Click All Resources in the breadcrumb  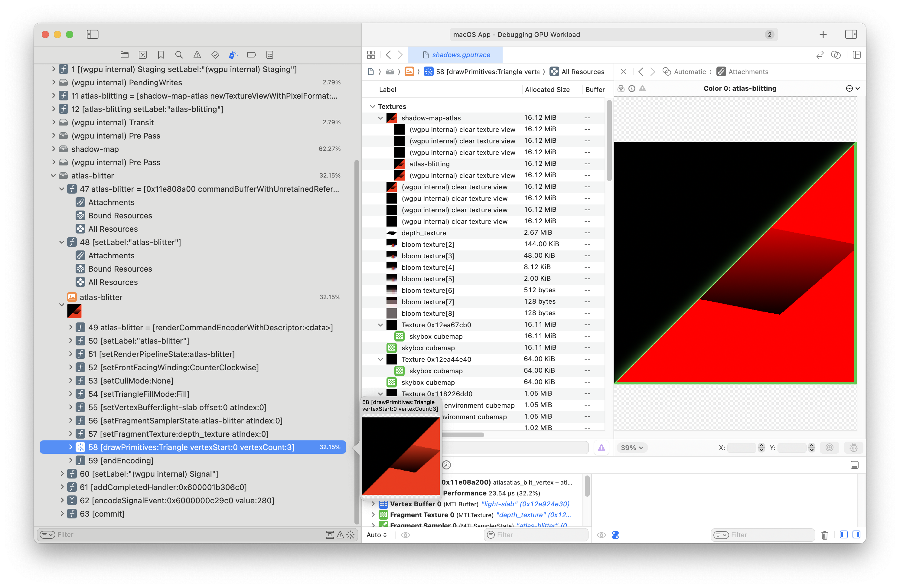[x=577, y=72]
